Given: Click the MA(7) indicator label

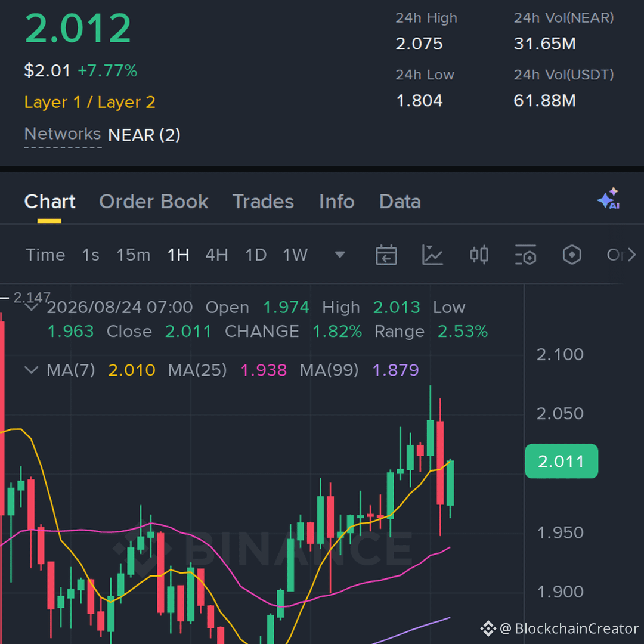Looking at the screenshot, I should pos(70,370).
